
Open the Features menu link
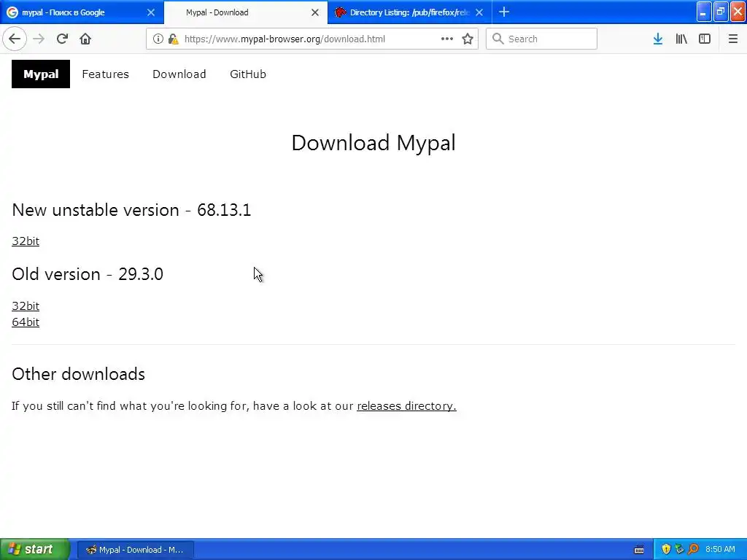pyautogui.click(x=105, y=74)
